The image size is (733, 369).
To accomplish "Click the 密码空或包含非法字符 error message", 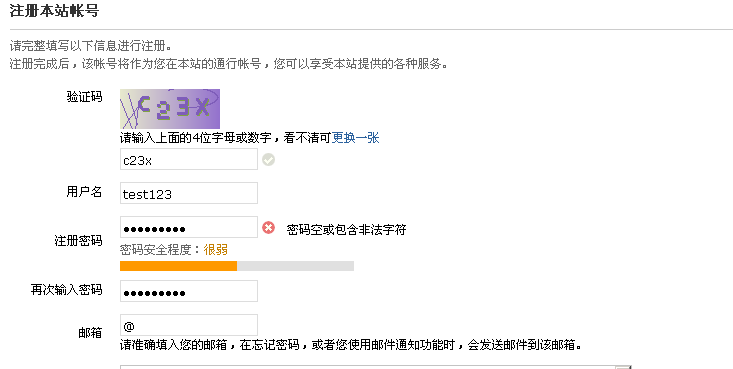I will [346, 230].
